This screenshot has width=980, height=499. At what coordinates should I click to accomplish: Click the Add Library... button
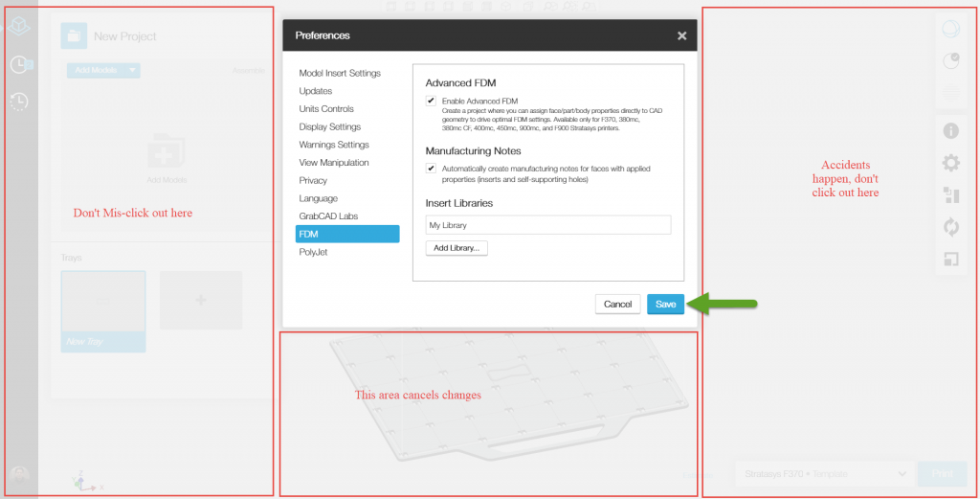[x=457, y=248]
